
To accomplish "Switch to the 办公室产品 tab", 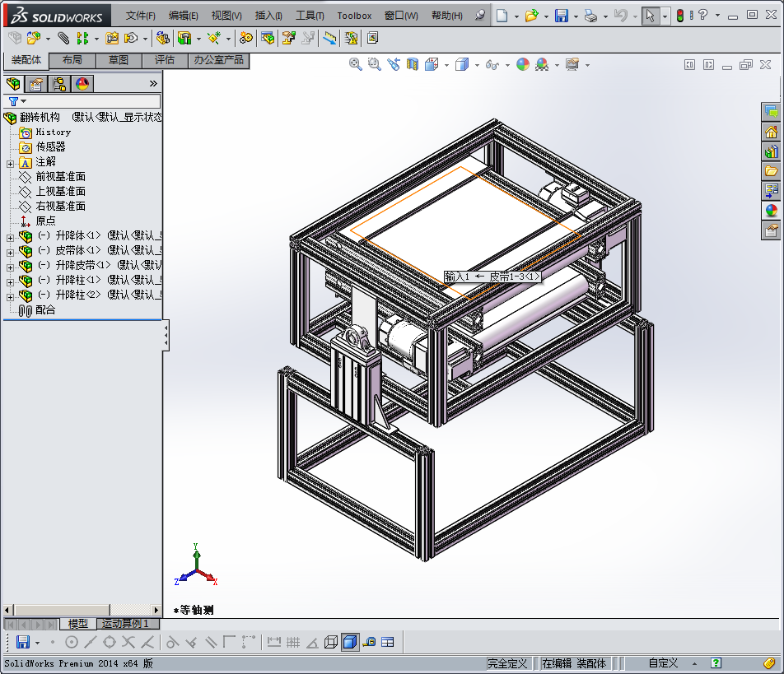I will pyautogui.click(x=218, y=60).
